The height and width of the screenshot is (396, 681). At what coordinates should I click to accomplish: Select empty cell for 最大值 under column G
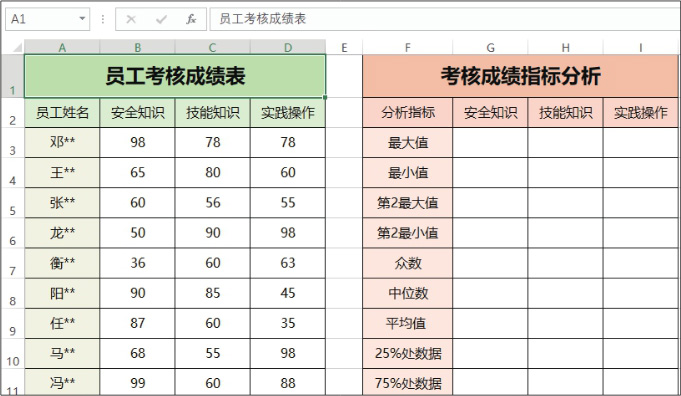tap(490, 142)
